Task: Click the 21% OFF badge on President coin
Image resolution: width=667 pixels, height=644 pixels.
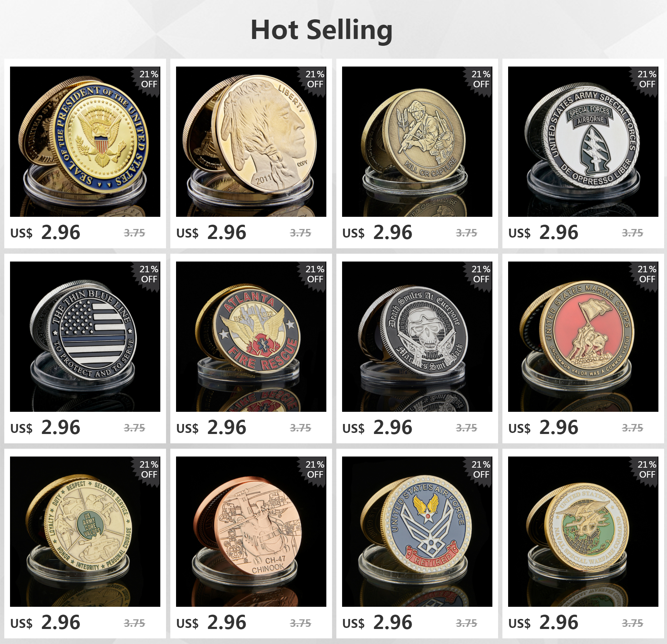Action: (x=149, y=79)
